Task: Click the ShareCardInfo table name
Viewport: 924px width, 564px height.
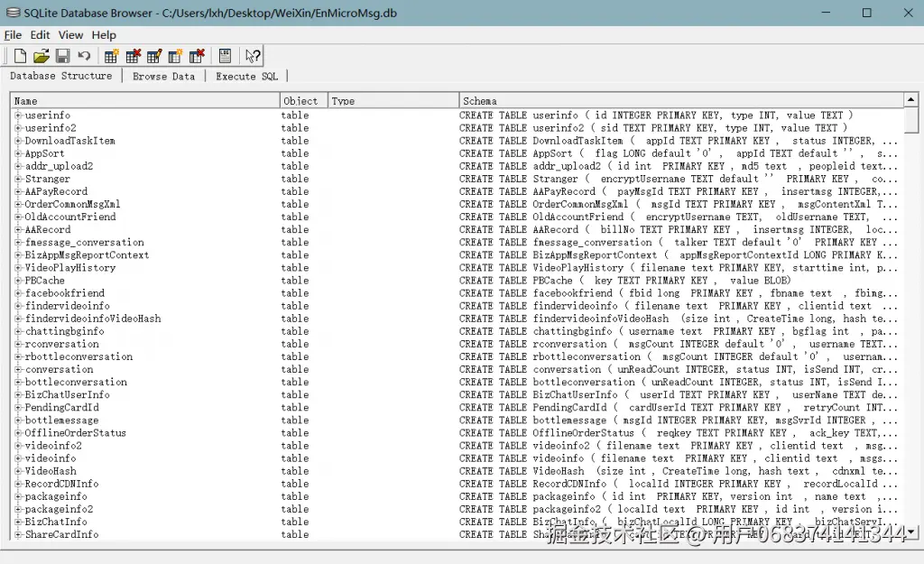Action: pos(62,534)
